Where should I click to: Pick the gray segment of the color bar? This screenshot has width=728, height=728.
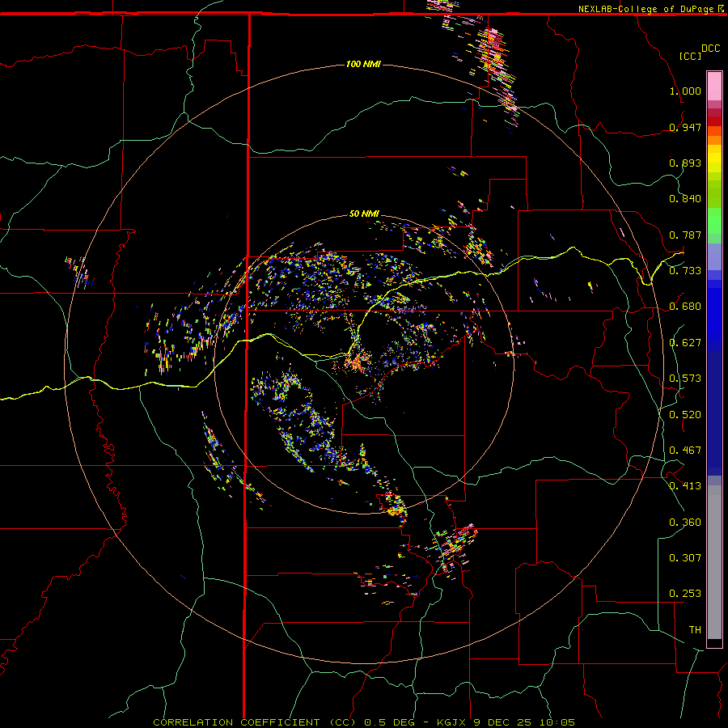[x=714, y=562]
